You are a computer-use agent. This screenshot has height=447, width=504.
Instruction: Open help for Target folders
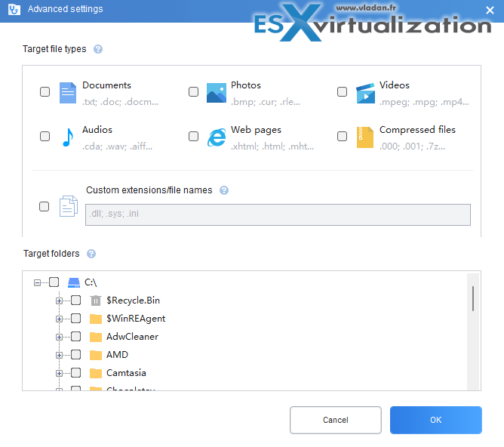[91, 254]
